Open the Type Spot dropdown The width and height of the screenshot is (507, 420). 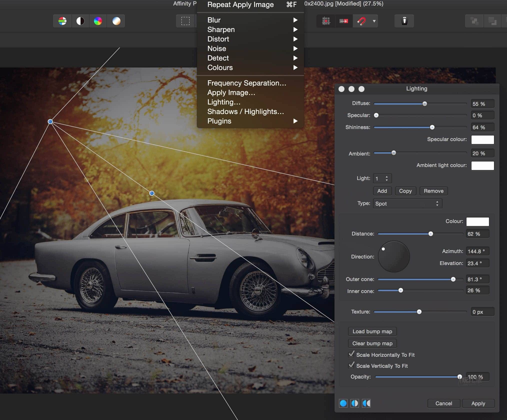coord(407,203)
